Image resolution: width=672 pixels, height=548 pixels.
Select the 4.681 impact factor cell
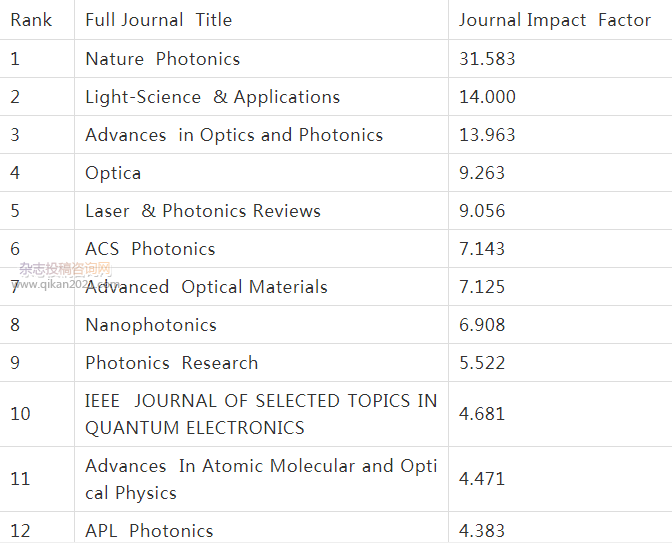[x=482, y=414]
